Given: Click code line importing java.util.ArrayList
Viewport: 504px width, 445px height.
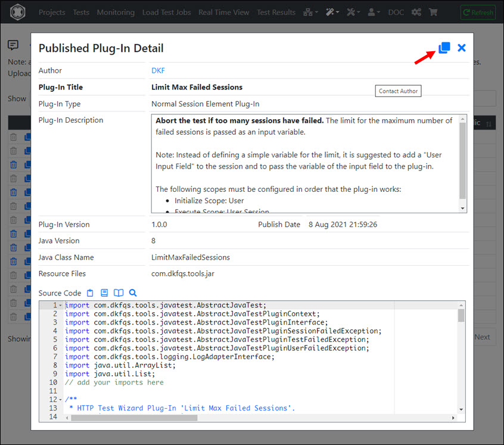Looking at the screenshot, I should coord(120,365).
